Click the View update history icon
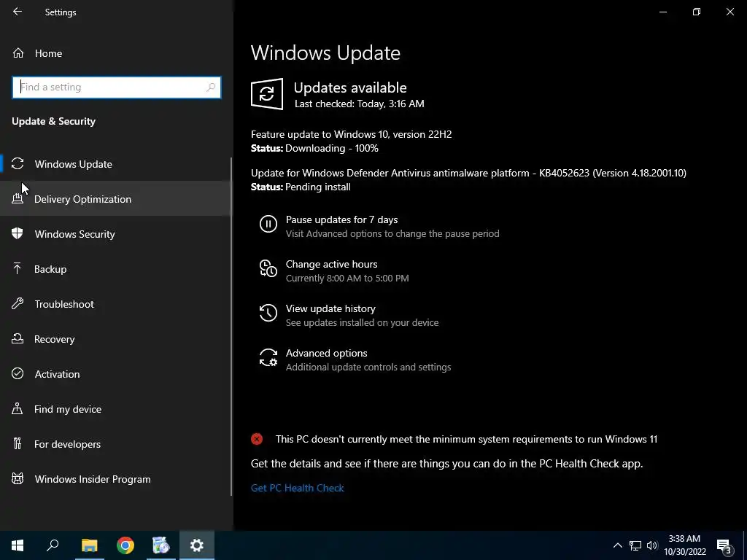747x560 pixels. point(268,313)
